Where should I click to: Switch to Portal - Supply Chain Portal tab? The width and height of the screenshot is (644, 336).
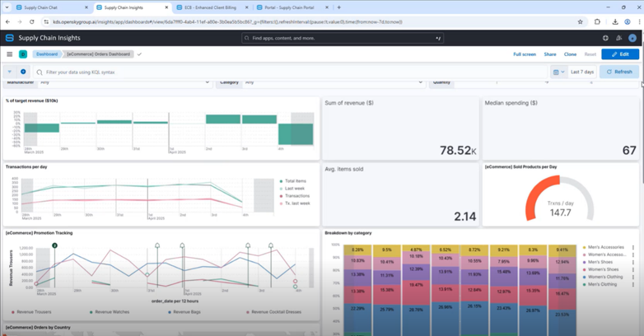[288, 7]
